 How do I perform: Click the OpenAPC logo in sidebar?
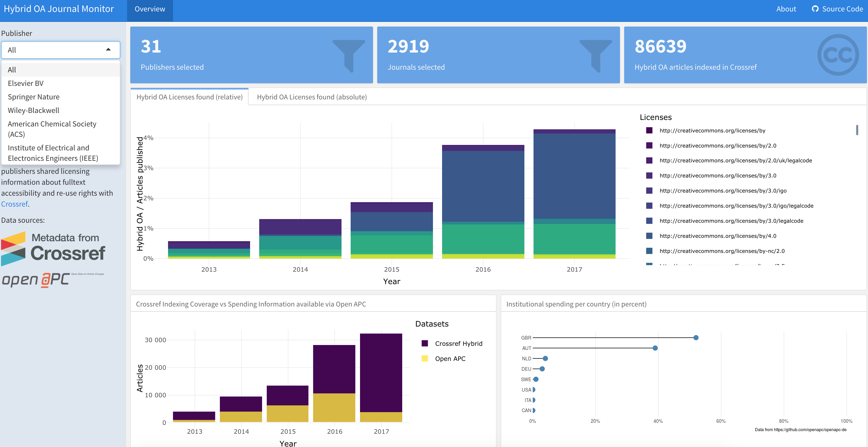[x=53, y=279]
